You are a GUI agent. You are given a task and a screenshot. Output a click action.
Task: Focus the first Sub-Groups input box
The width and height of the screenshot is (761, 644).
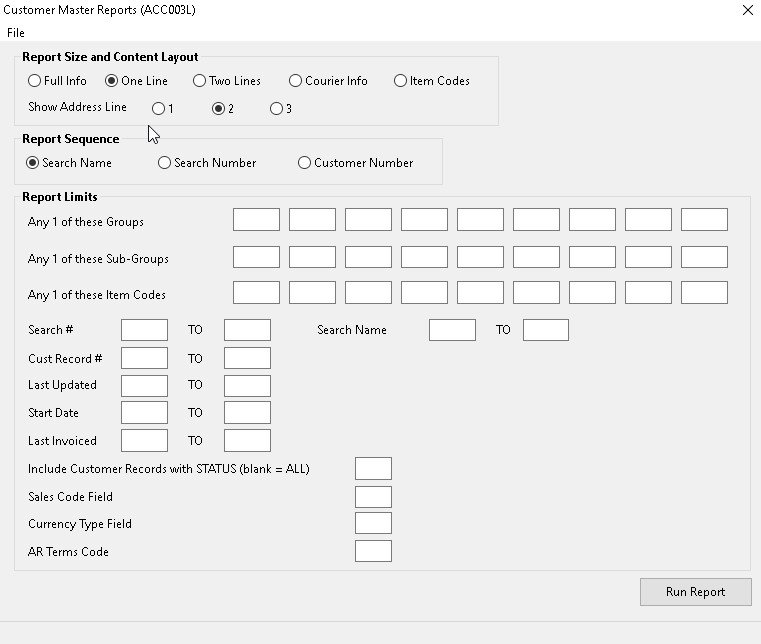pos(256,257)
